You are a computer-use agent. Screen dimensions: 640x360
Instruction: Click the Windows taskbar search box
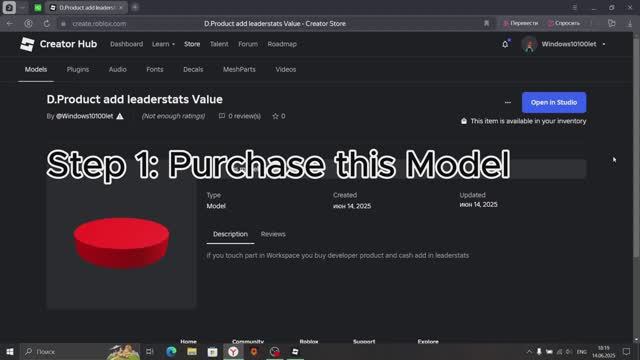80,351
